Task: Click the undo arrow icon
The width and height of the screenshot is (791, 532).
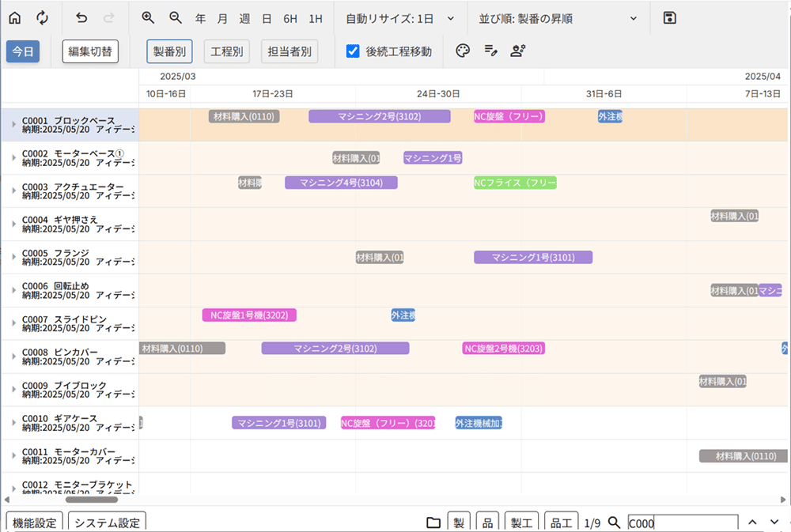Action: [x=82, y=17]
